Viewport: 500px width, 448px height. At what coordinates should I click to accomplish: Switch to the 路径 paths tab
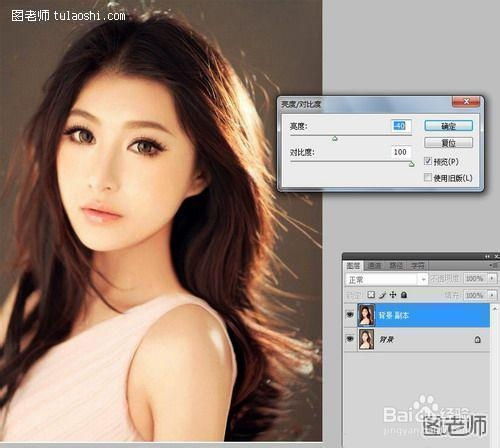pyautogui.click(x=396, y=266)
